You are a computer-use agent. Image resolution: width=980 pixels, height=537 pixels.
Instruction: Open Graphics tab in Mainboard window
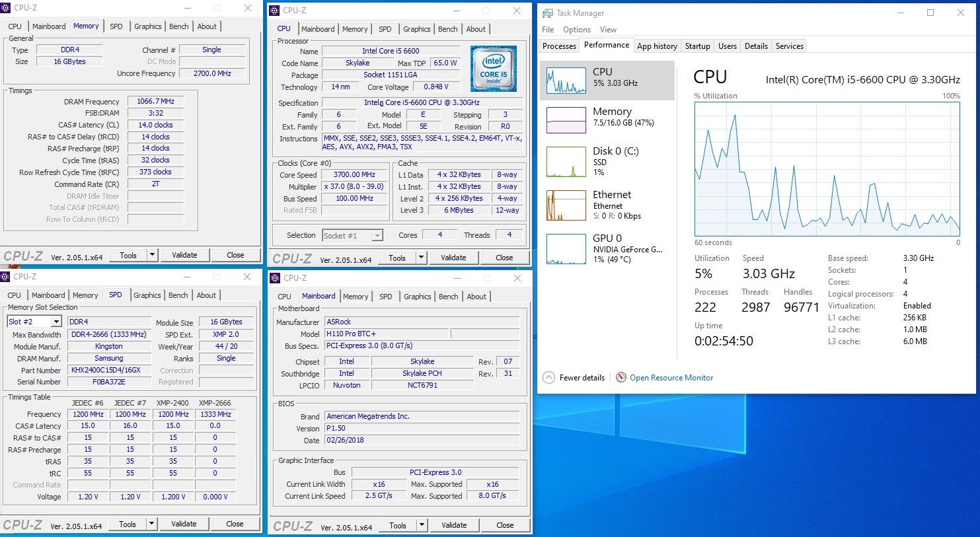[417, 297]
